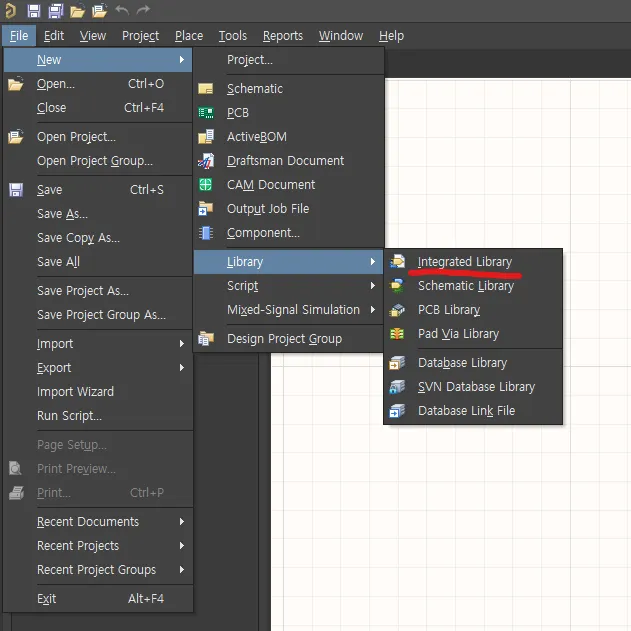Select Design Project Group entry
Image resolution: width=631 pixels, height=631 pixels.
[x=288, y=339]
